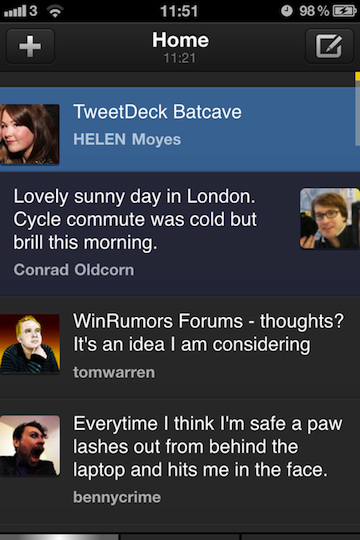Open the WinRumors Forums tweet
The height and width of the screenshot is (540, 360).
(x=180, y=348)
